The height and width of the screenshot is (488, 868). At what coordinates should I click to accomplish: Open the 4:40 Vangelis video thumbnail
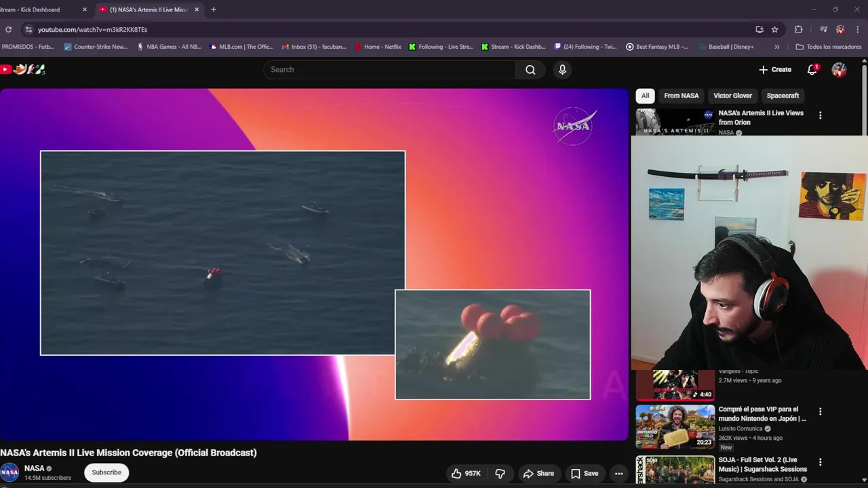(675, 385)
